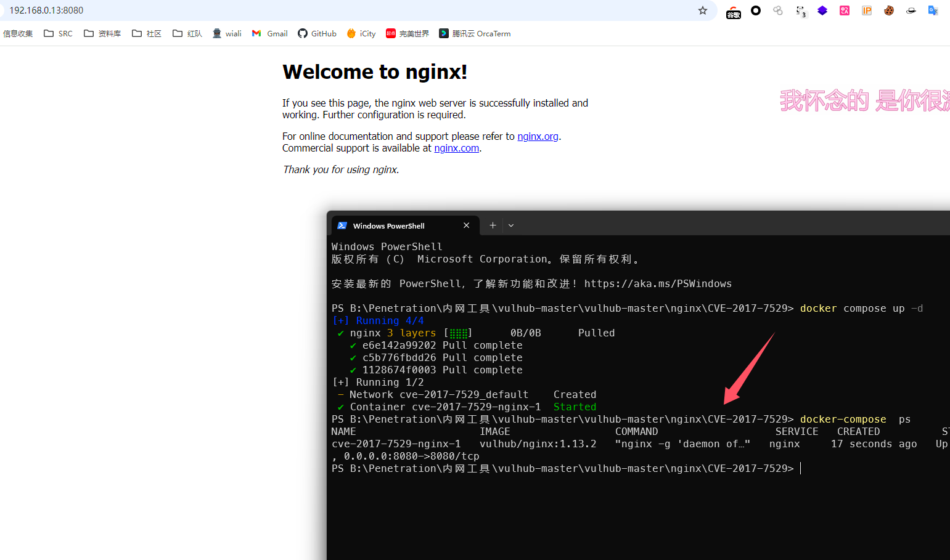The height and width of the screenshot is (560, 950).
Task: Follow the nginx.org documentation link
Action: click(x=538, y=136)
